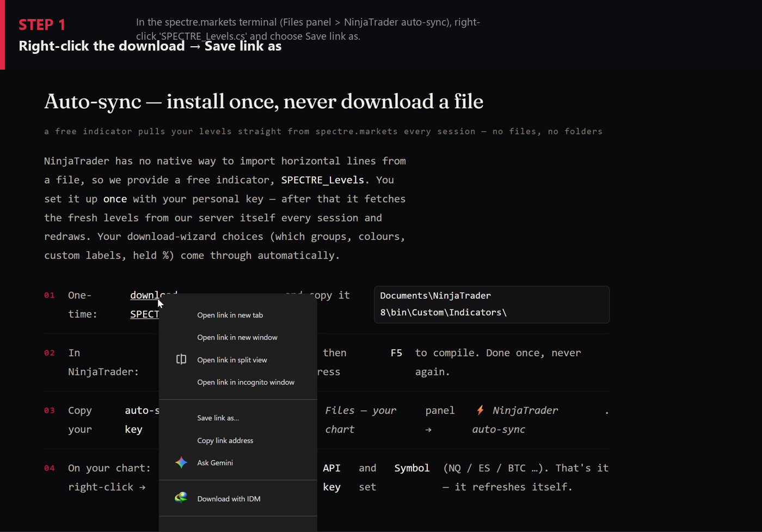762x532 pixels.
Task: Click the 'to compile. Done once' text
Action: coord(498,362)
